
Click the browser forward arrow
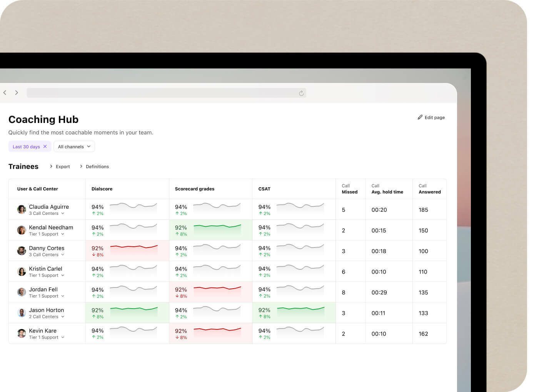pyautogui.click(x=17, y=93)
